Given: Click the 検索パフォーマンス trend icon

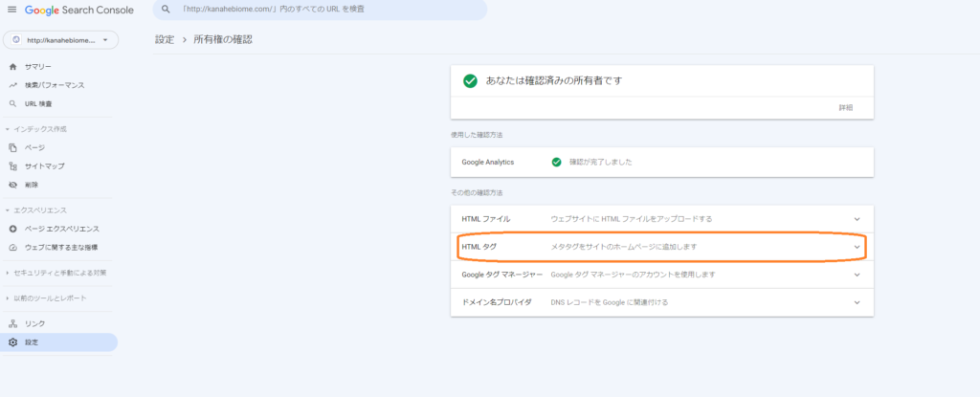Looking at the screenshot, I should click(x=12, y=85).
